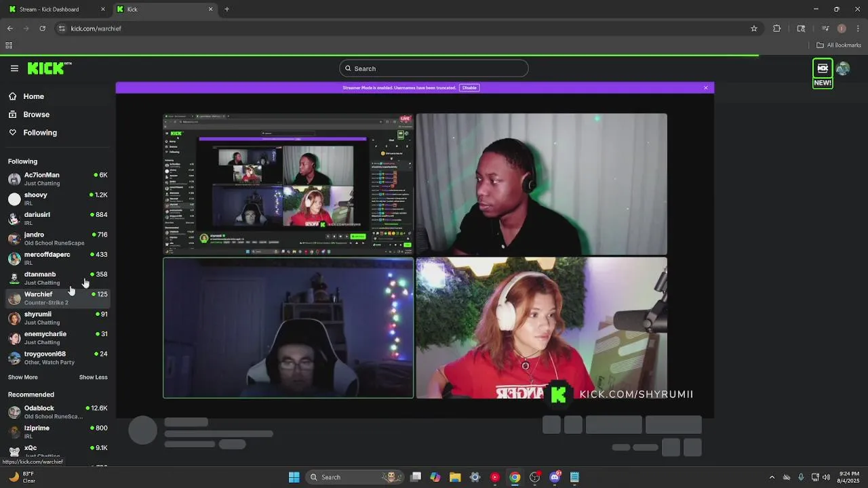
Task: Open the user profile avatar menu
Action: [843, 68]
